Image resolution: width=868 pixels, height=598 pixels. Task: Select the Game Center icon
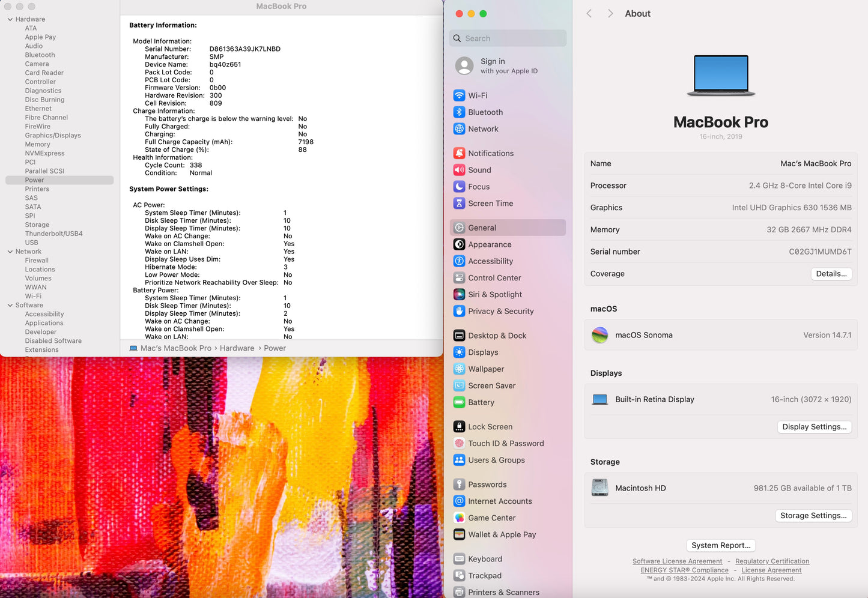pyautogui.click(x=459, y=518)
